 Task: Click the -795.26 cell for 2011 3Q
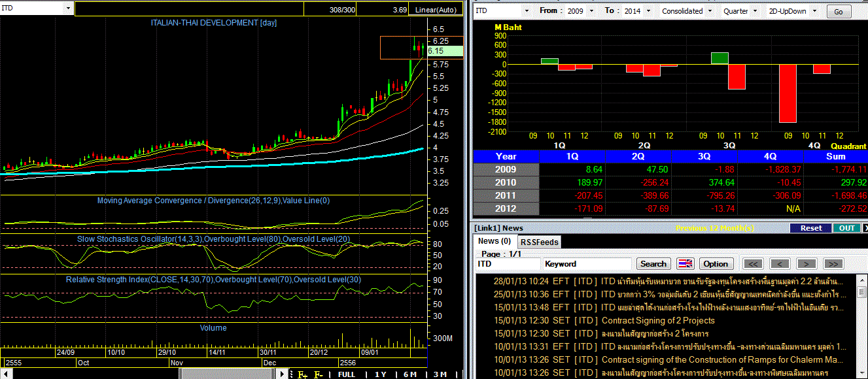point(704,195)
